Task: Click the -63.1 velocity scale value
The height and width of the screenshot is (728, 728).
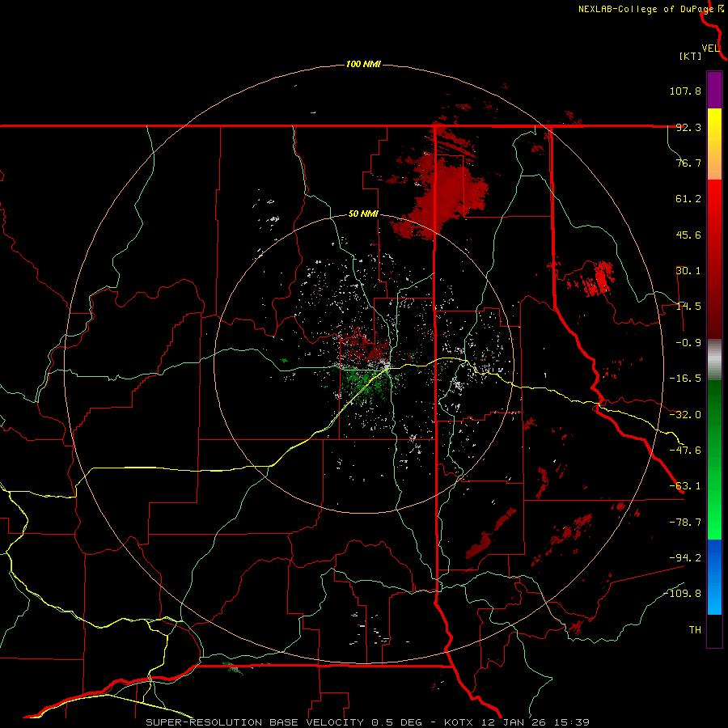Action: point(685,486)
